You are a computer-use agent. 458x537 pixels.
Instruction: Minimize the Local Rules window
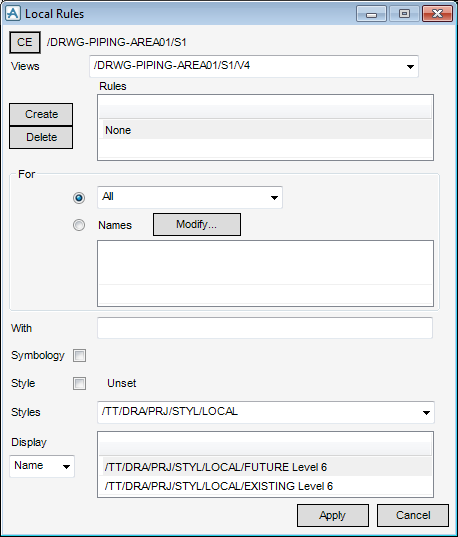pos(371,14)
